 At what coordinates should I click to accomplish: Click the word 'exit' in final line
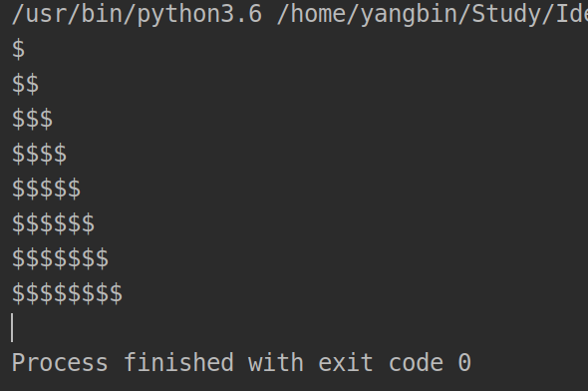pos(346,363)
